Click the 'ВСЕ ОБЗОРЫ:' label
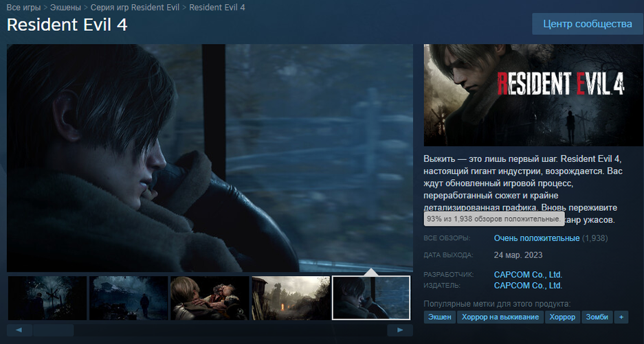 tap(447, 238)
